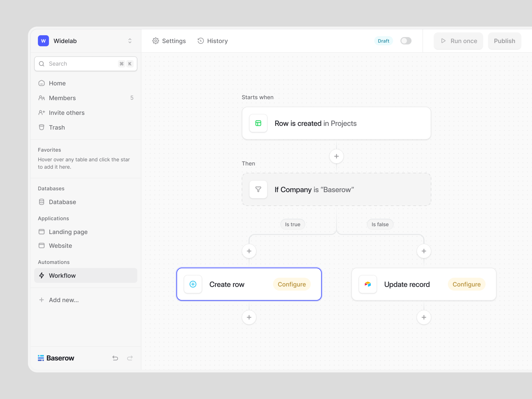The height and width of the screenshot is (399, 532).
Task: Click Configure on the Create row step
Action: (291, 284)
